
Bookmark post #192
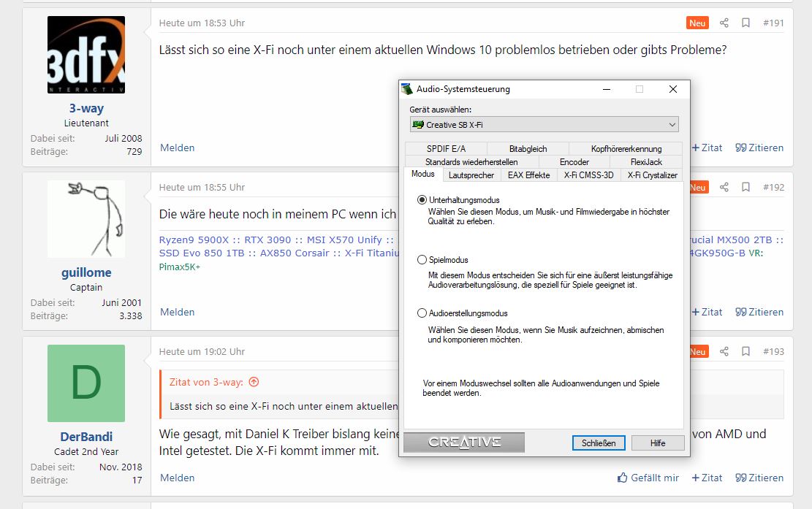(x=745, y=187)
